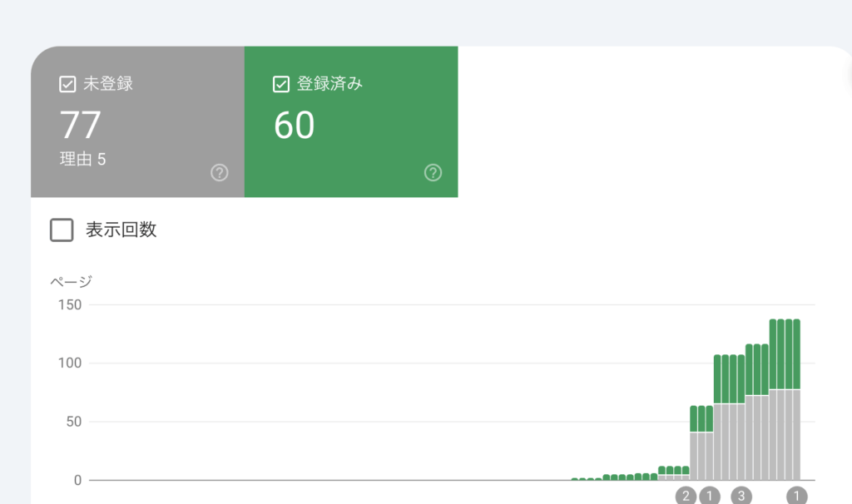Click the 150 y-axis label
The width and height of the screenshot is (852, 504).
click(70, 304)
